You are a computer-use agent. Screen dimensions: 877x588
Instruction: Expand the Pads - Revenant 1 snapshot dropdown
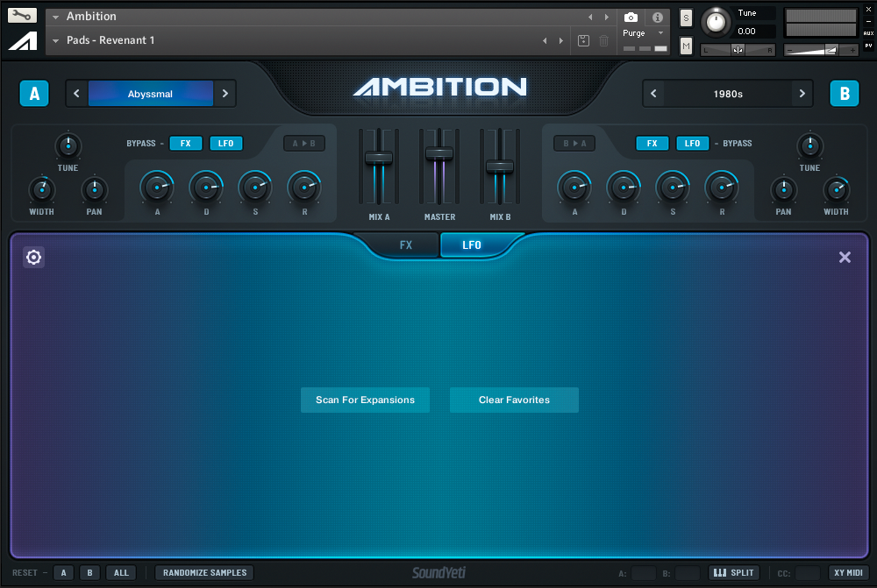tap(56, 41)
